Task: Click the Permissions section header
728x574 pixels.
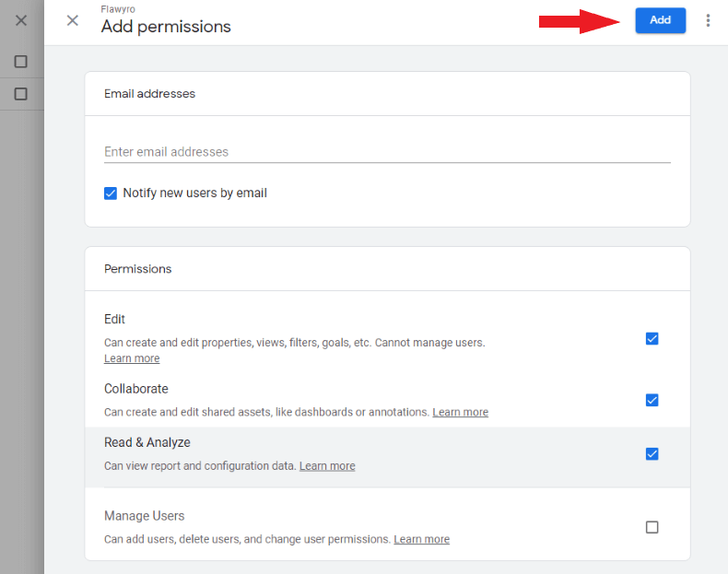Action: [137, 269]
